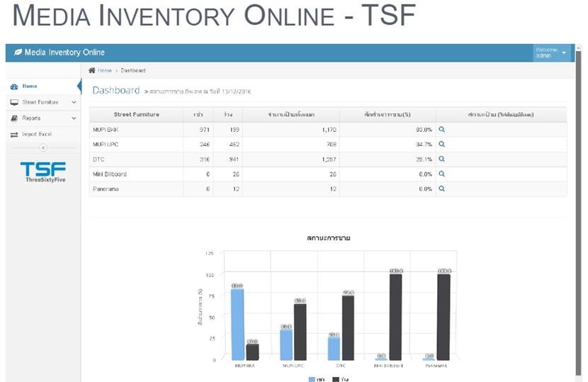Open the magnifier detail for the Panorama row
The height and width of the screenshot is (382, 588).
point(442,189)
